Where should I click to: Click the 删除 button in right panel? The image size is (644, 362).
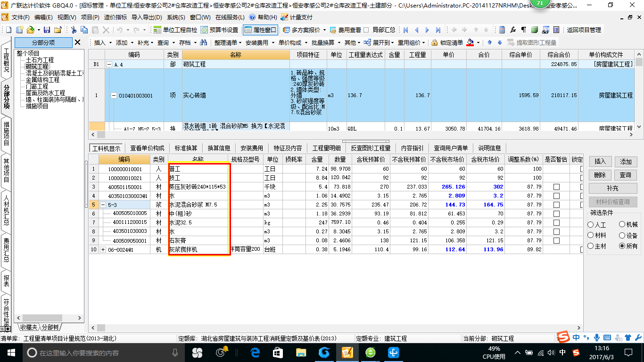[x=600, y=175]
